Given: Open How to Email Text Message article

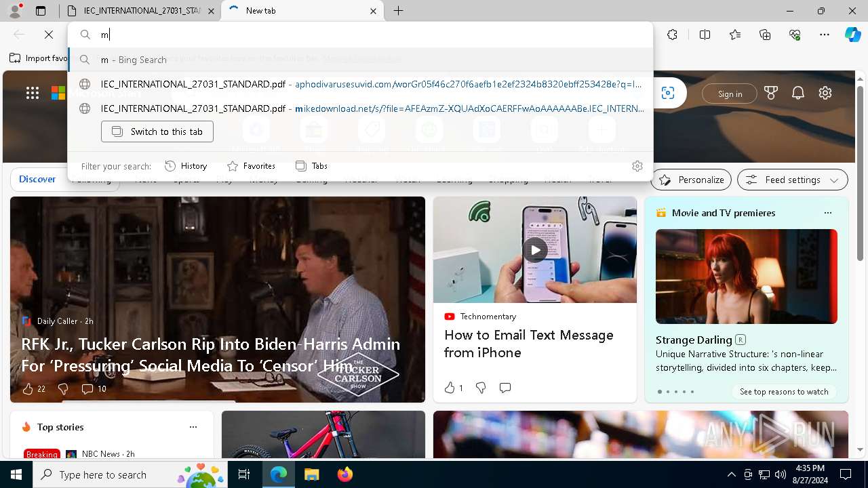Looking at the screenshot, I should coord(529,344).
